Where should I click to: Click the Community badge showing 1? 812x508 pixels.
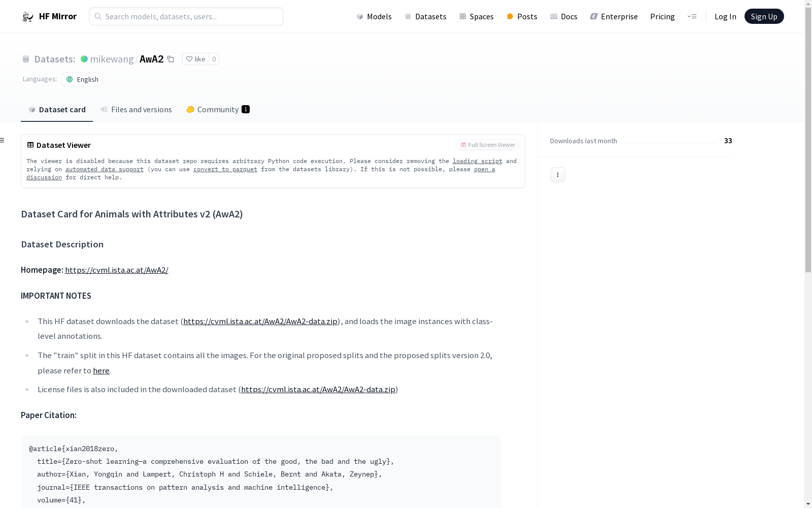coord(246,109)
